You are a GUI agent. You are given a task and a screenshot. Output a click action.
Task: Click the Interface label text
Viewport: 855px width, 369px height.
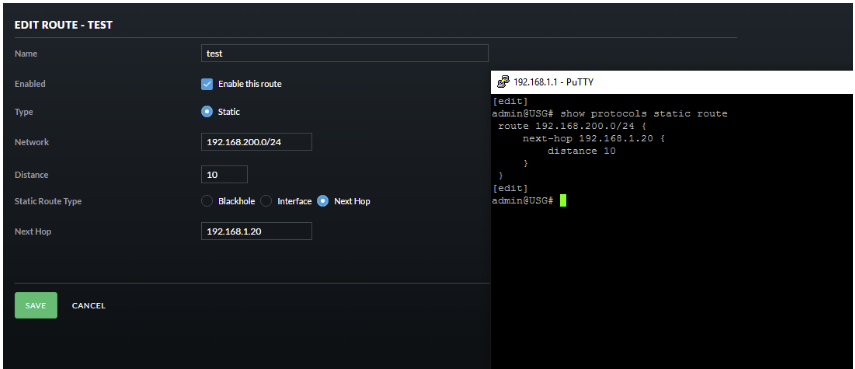(294, 201)
